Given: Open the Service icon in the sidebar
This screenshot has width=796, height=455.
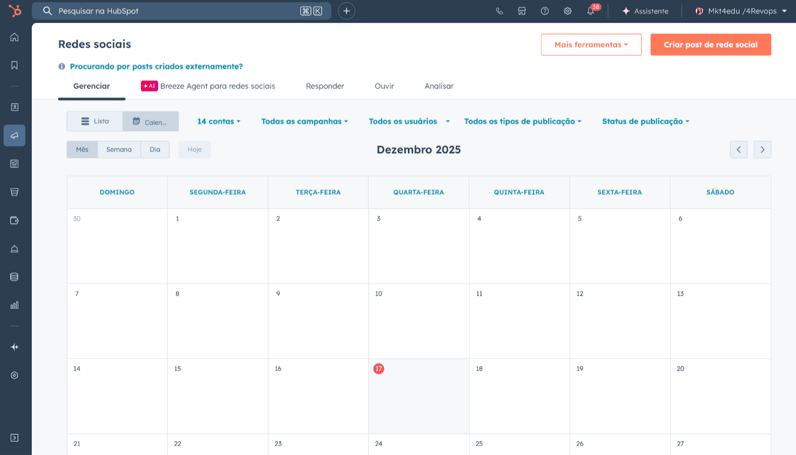Looking at the screenshot, I should 14,249.
